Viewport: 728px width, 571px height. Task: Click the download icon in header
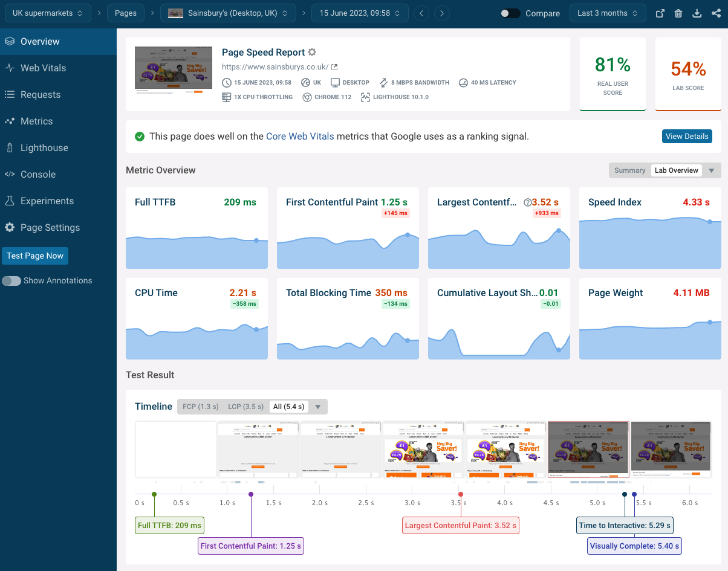point(697,13)
